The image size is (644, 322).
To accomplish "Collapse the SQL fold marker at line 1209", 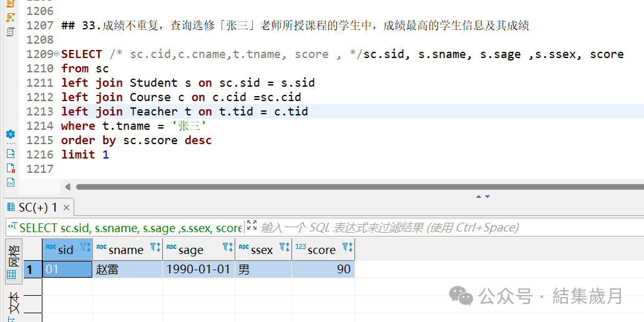I will tap(57, 54).
